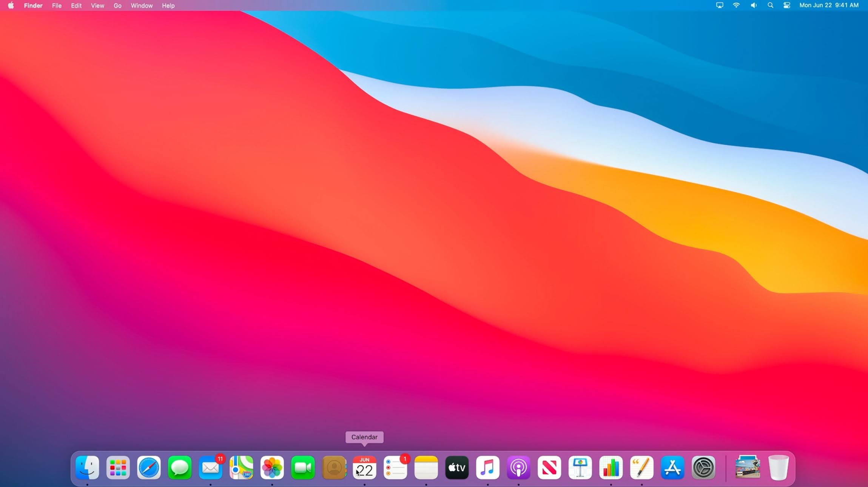The image size is (868, 487).
Task: Launch Keynote from the Dock
Action: coord(580,468)
